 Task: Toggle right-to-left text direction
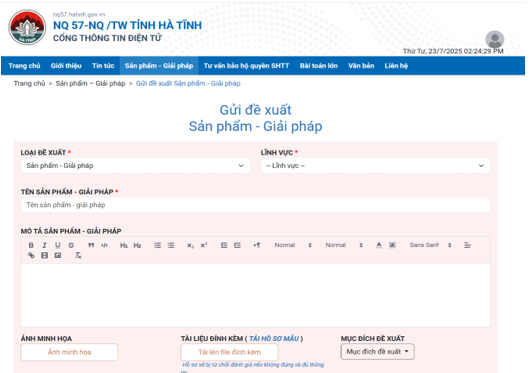(x=257, y=245)
